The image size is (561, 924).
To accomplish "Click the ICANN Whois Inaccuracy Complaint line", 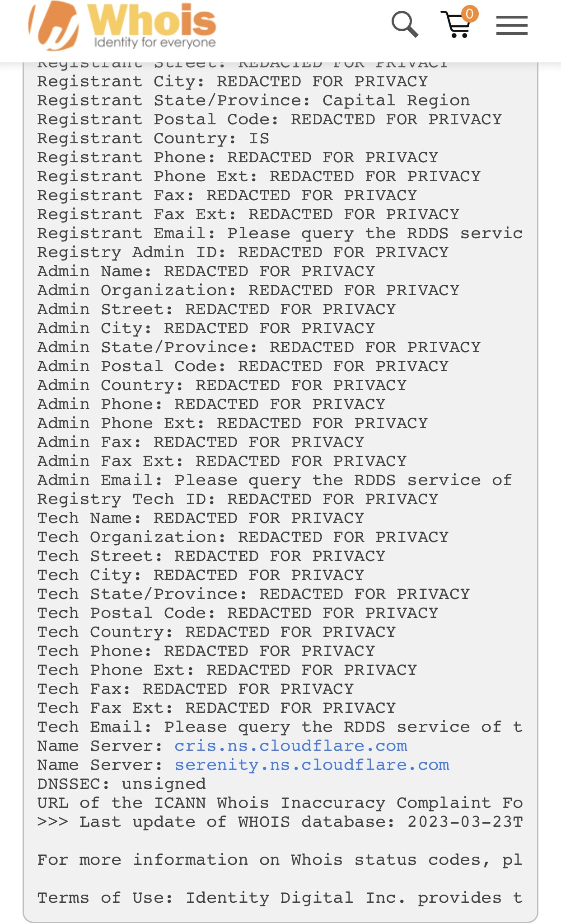I will [x=280, y=803].
